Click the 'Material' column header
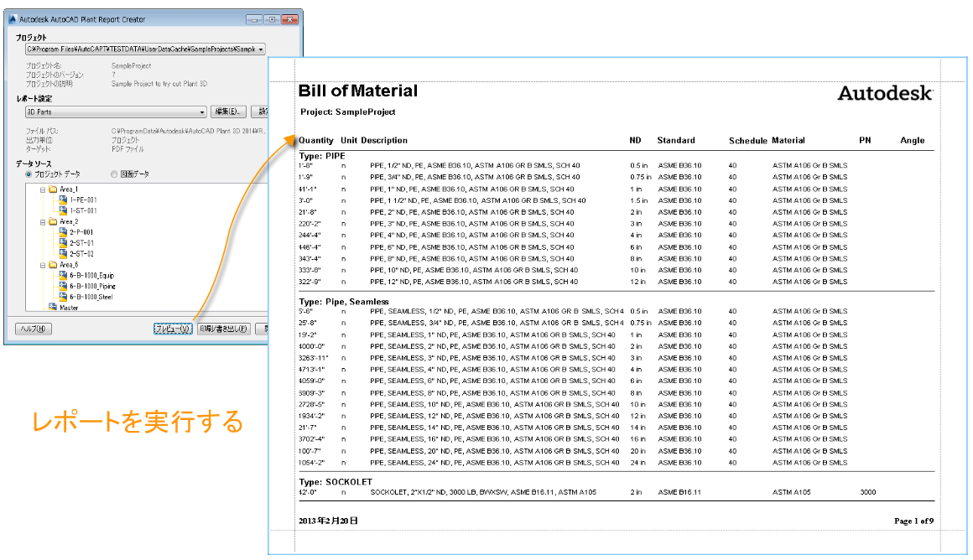The height and width of the screenshot is (560, 973). [x=788, y=140]
